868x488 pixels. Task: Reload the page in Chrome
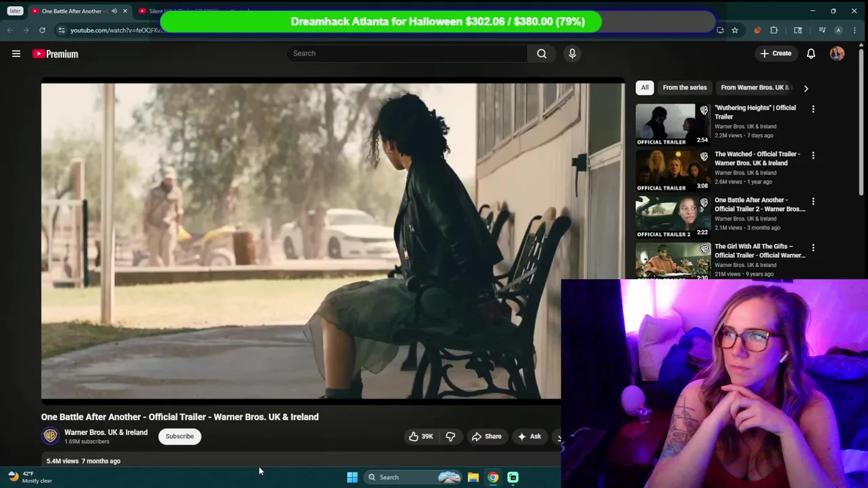tap(42, 30)
